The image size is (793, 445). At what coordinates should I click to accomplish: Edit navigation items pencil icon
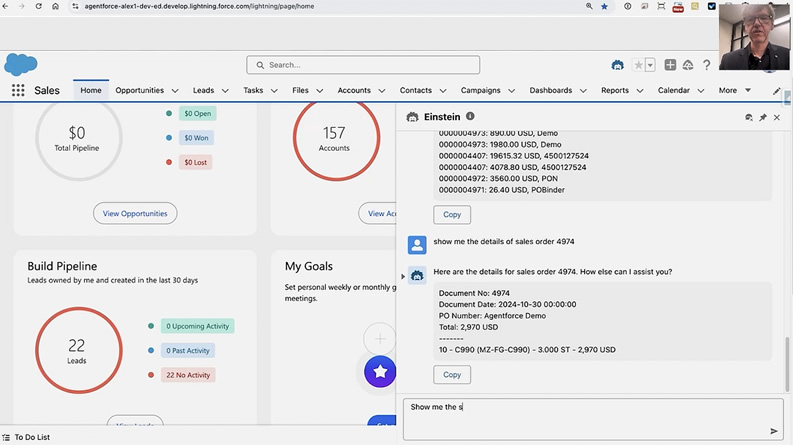click(776, 91)
